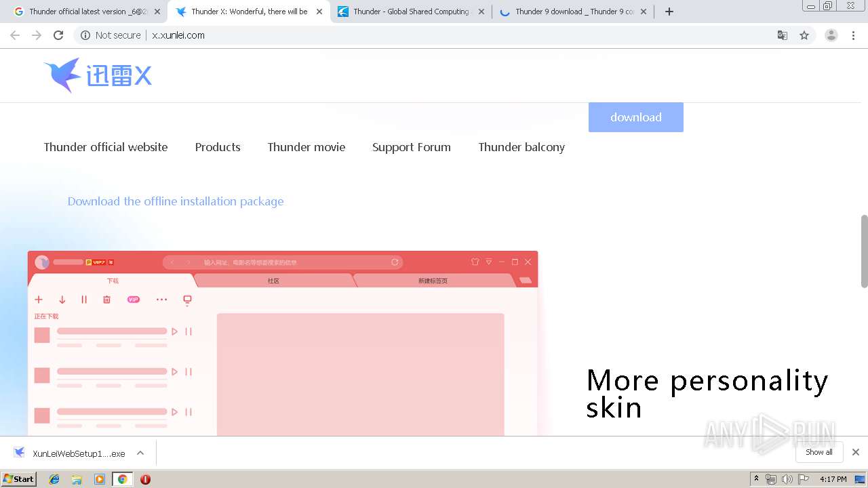Switch to Thunder 9 download tab
The image size is (868, 488).
pyautogui.click(x=574, y=12)
